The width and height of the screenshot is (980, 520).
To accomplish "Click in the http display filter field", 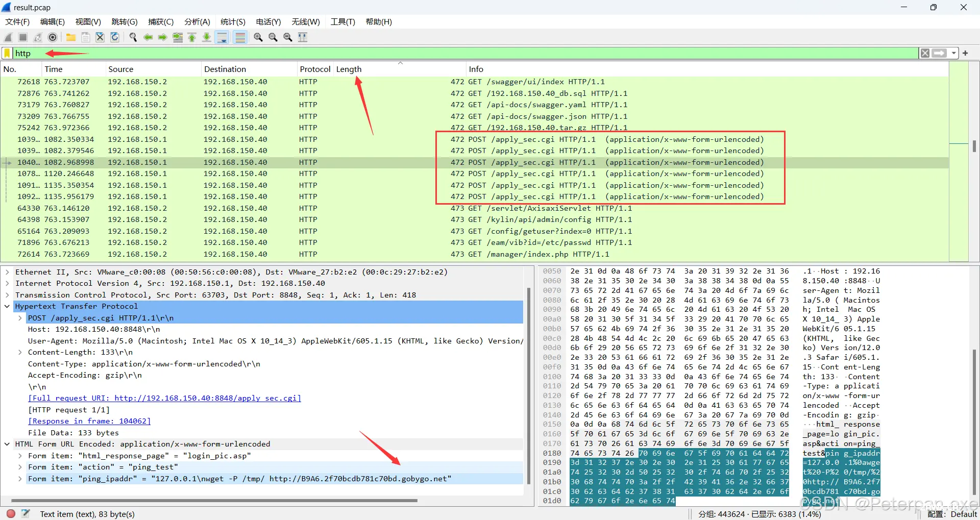I will [x=464, y=53].
